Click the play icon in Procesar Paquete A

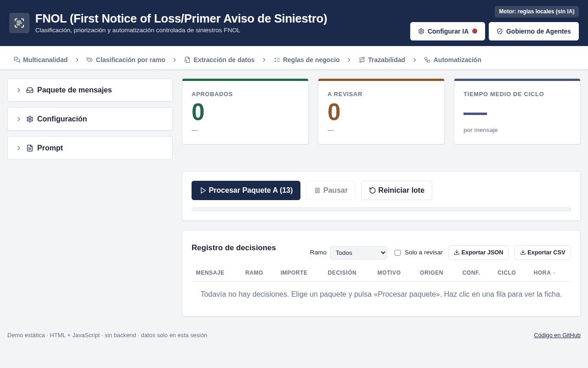click(x=203, y=190)
